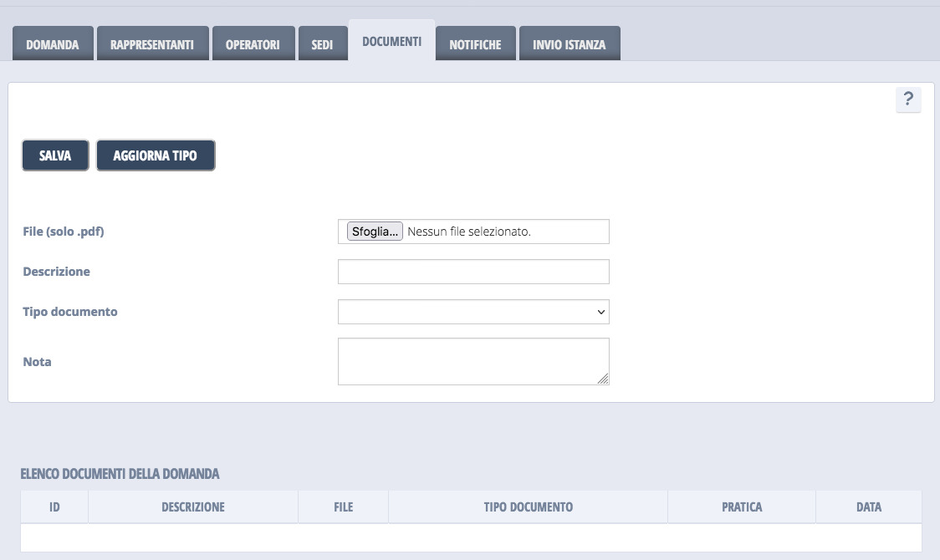The image size is (940, 560).
Task: Expand the Tipo documento dropdown
Action: 473,312
